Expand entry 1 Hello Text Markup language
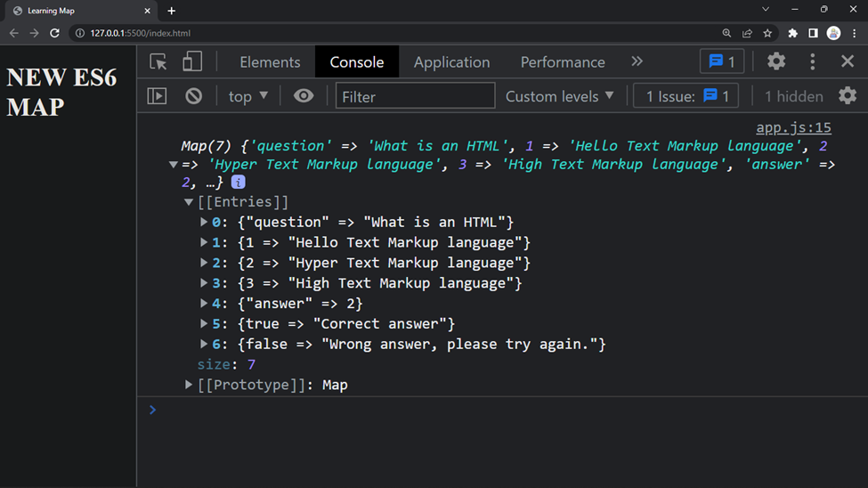The image size is (868, 488). point(204,242)
